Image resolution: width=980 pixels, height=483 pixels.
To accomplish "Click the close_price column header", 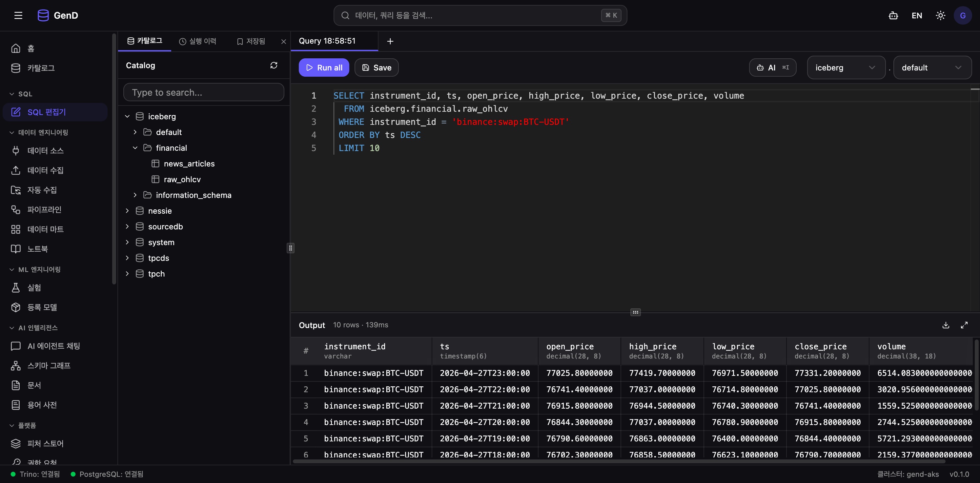I will (827, 351).
